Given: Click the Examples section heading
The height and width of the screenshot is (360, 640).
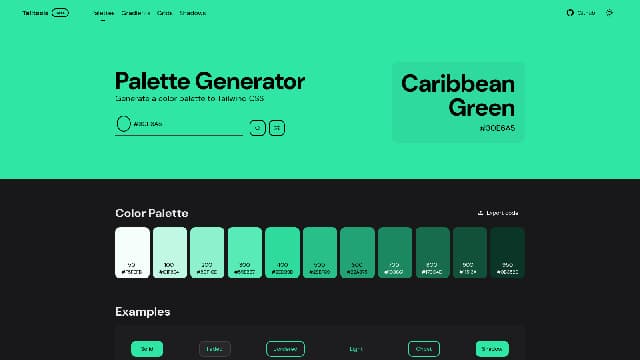Looking at the screenshot, I should [x=143, y=312].
